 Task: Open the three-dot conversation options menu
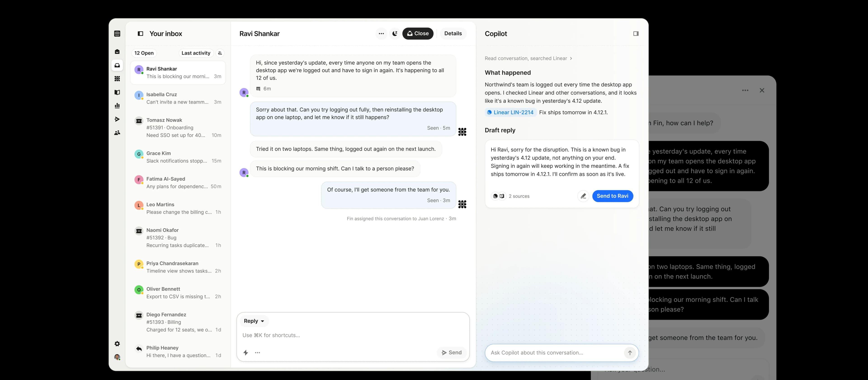tap(381, 33)
